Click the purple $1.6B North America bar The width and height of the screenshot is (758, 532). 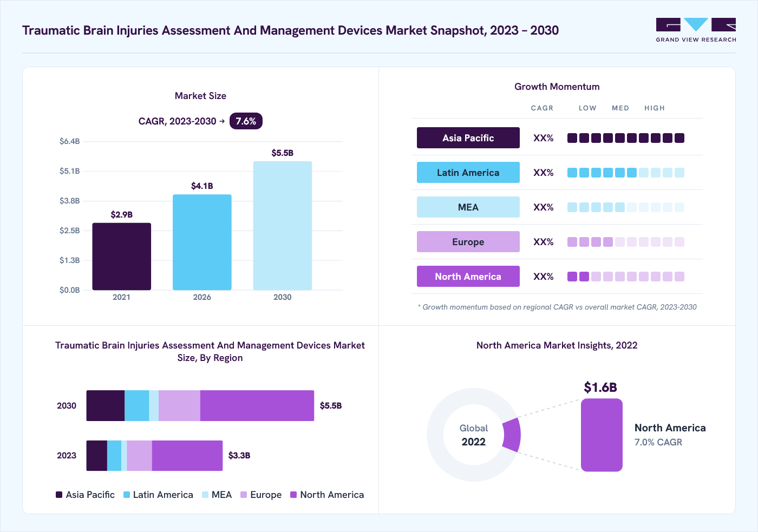pos(602,435)
